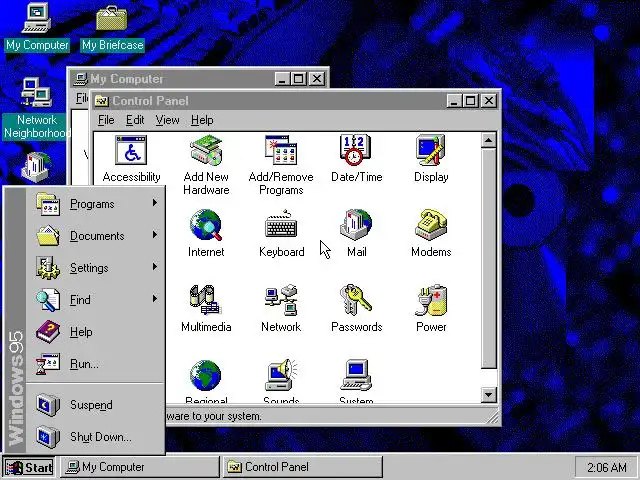The width and height of the screenshot is (640, 480).
Task: Maximize the Control Panel window
Action: point(470,101)
